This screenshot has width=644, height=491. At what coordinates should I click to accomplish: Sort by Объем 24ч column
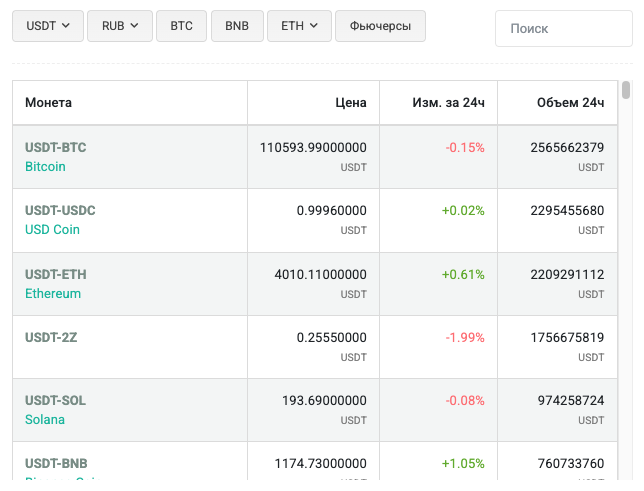(570, 103)
